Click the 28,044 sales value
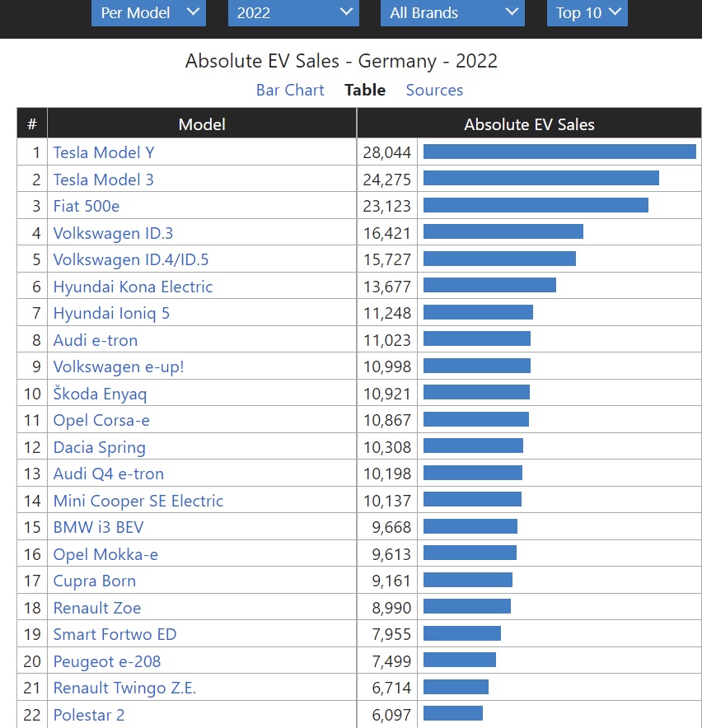702x728 pixels. coord(387,152)
